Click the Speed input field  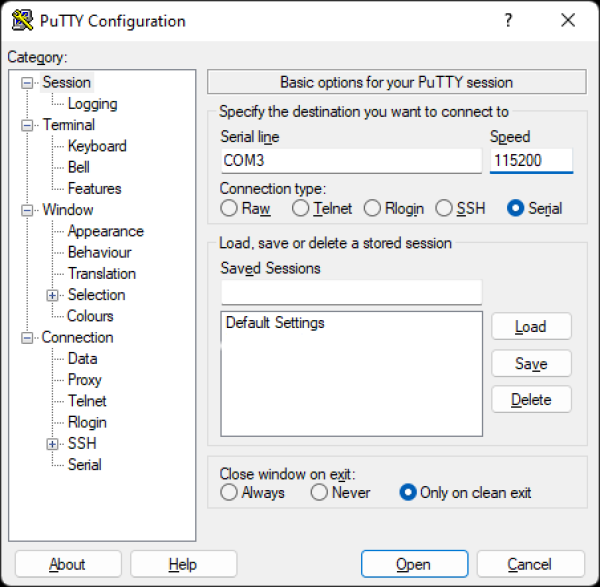point(531,160)
